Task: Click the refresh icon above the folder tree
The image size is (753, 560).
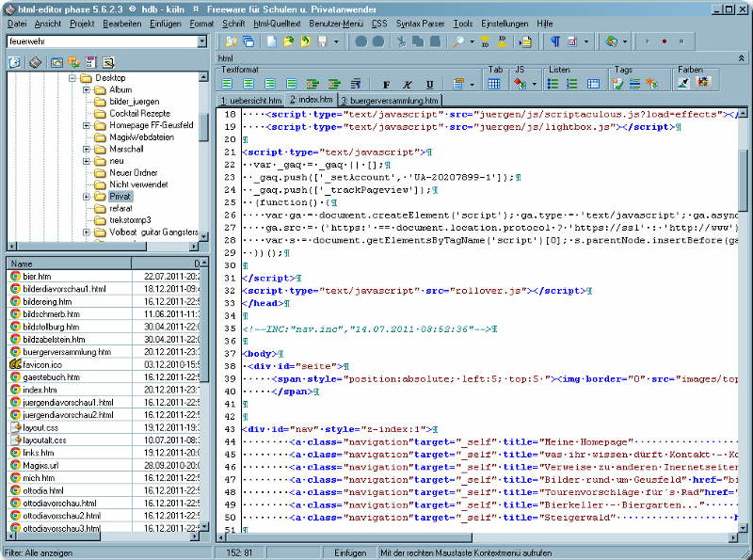Action: (15, 62)
